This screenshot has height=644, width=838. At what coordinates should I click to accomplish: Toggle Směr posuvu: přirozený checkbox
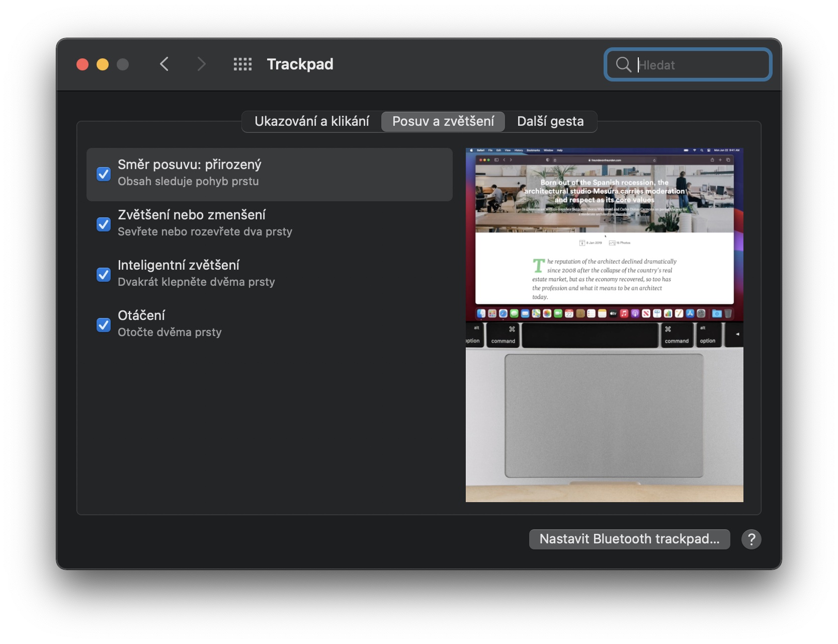tap(104, 174)
